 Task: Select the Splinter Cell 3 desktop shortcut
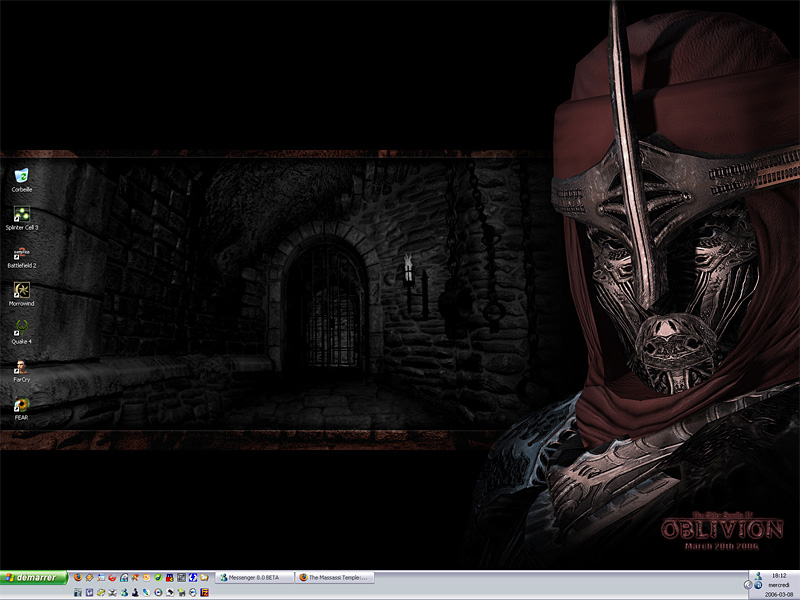pyautogui.click(x=21, y=218)
